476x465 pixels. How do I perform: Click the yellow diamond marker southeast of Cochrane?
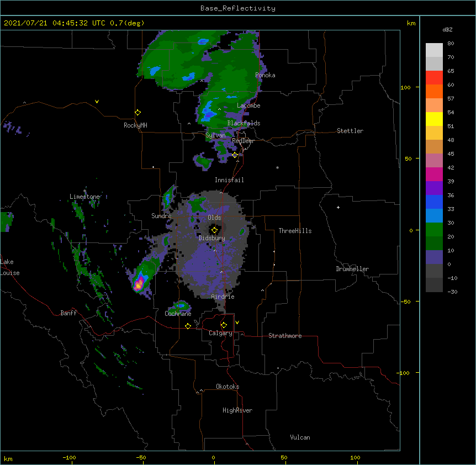click(188, 326)
